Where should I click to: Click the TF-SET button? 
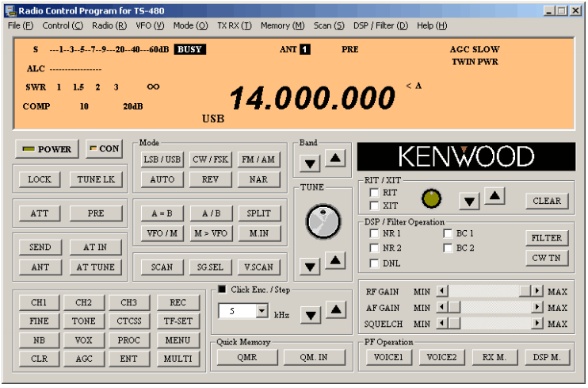tap(178, 321)
